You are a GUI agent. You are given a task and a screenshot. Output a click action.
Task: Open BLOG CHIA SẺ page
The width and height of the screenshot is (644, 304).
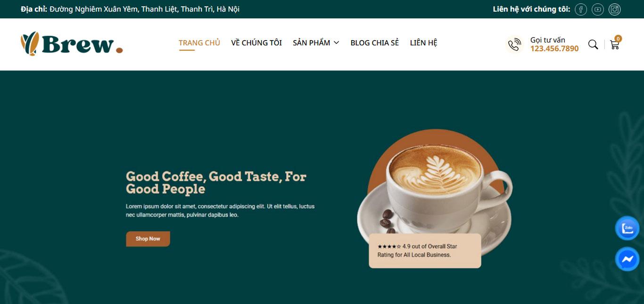(x=375, y=43)
